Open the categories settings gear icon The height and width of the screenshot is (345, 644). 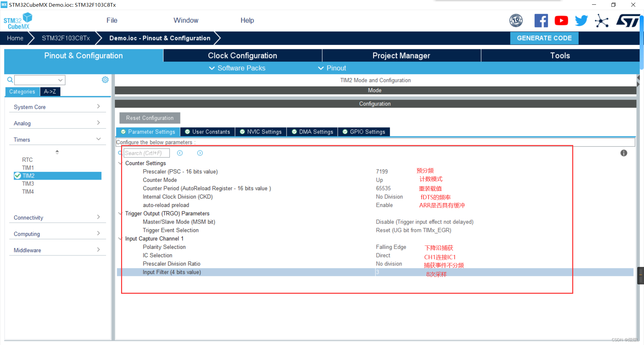(105, 80)
